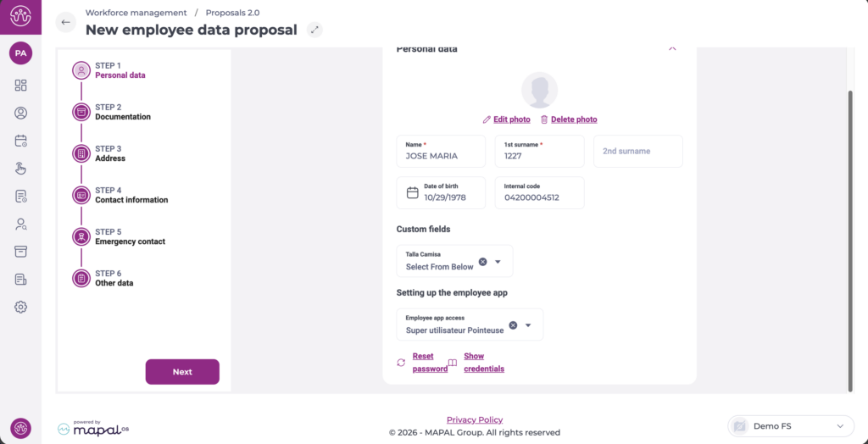This screenshot has width=868, height=444.
Task: Open the dashboard grid icon in sidebar
Action: coord(21,86)
